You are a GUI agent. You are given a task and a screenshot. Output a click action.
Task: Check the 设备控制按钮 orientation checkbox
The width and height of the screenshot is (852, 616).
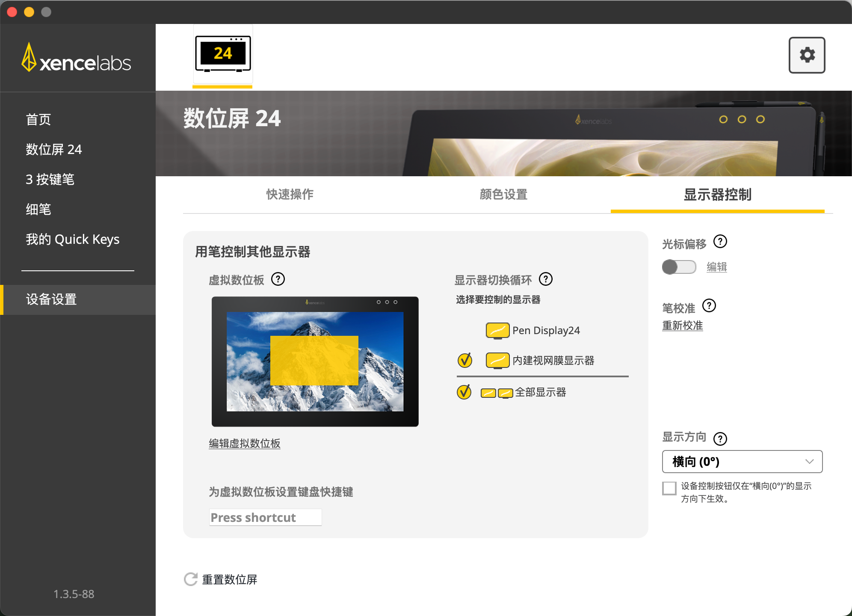[x=669, y=488]
